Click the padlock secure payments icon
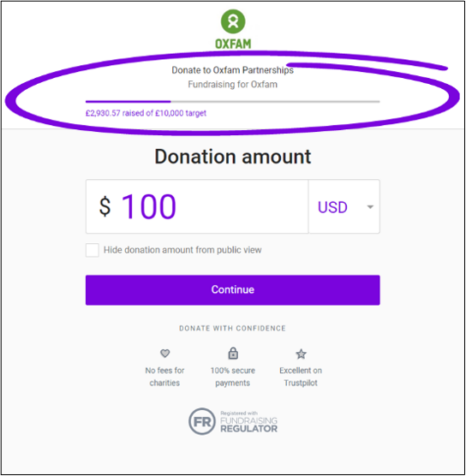The width and height of the screenshot is (466, 476). point(233,353)
